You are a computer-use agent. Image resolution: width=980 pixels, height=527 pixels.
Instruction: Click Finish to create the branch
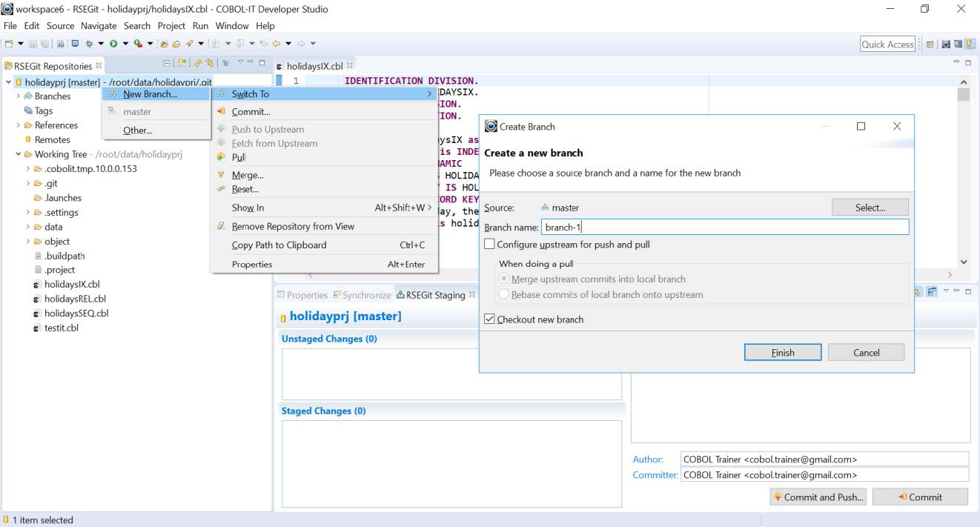pyautogui.click(x=782, y=352)
